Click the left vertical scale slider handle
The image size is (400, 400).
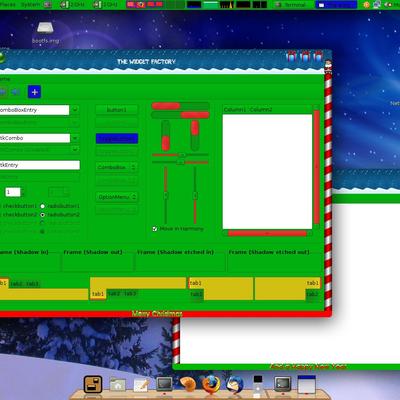[x=166, y=195]
